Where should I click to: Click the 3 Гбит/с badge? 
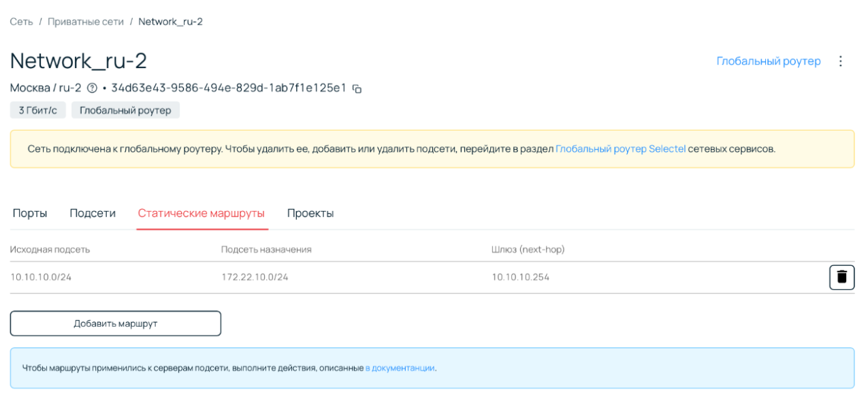(x=38, y=110)
